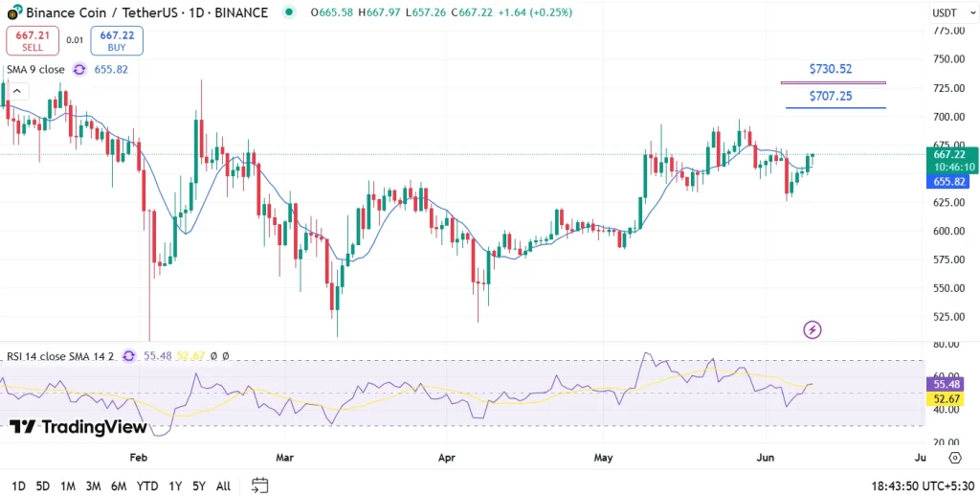Select the 5Y time range
Screen dimensions: 980x496
click(199, 486)
